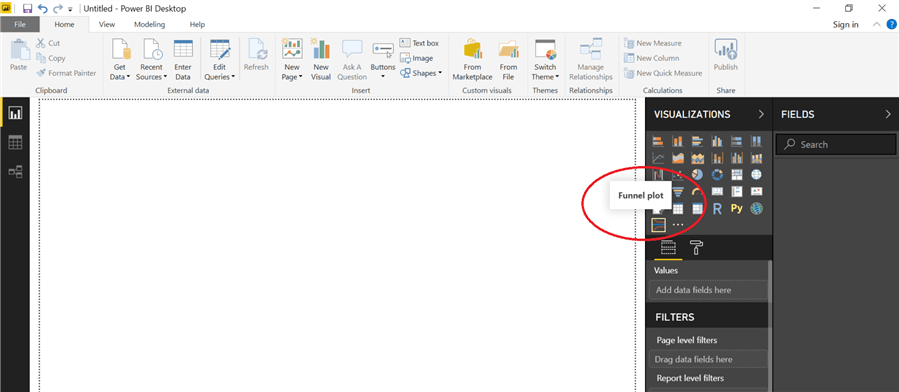Open the import custom visual ellipsis
899x392 pixels.
tap(678, 225)
